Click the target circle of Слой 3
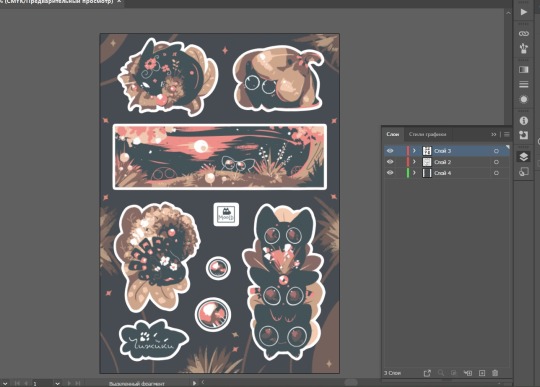 point(496,151)
